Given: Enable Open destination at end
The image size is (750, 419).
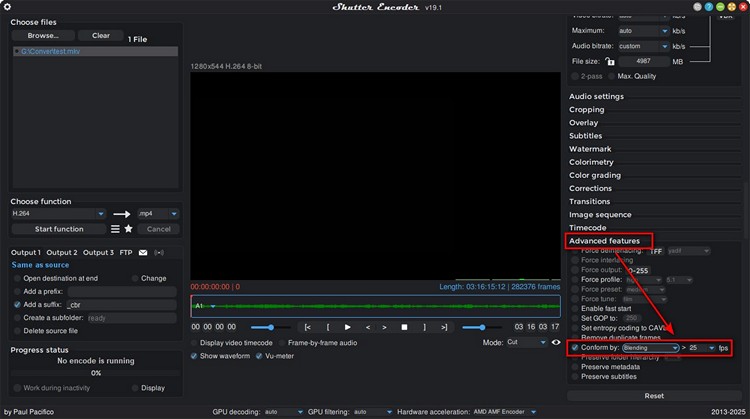Looking at the screenshot, I should (18, 278).
